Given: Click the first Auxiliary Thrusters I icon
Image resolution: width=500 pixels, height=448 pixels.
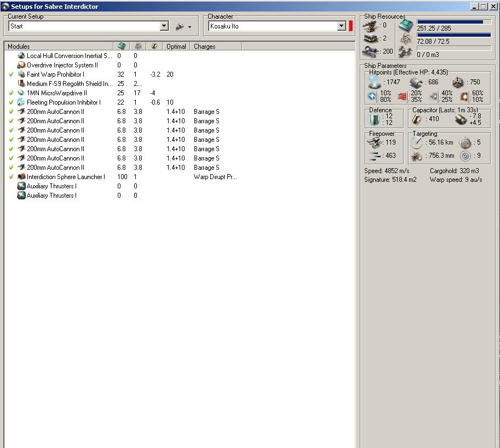Looking at the screenshot, I should [x=21, y=186].
